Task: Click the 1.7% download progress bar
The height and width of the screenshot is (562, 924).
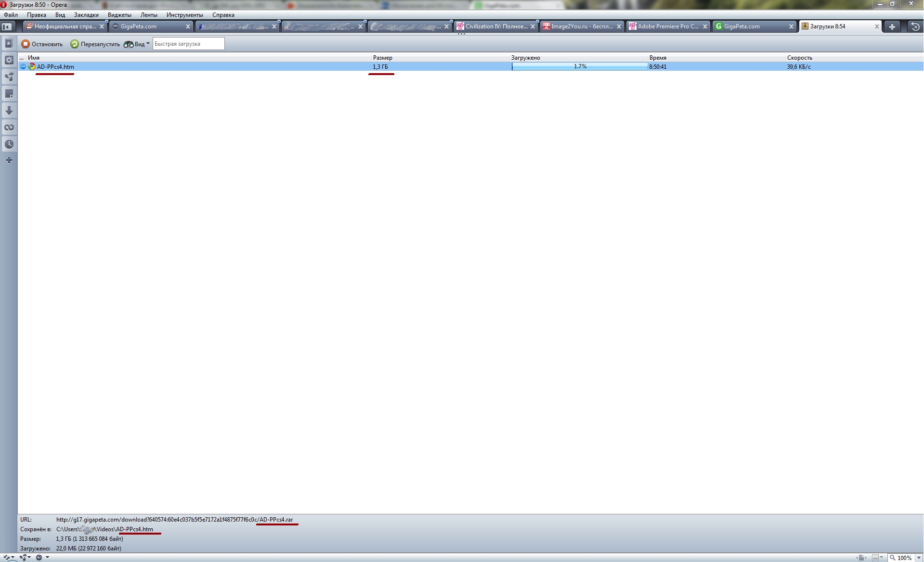Action: (580, 67)
